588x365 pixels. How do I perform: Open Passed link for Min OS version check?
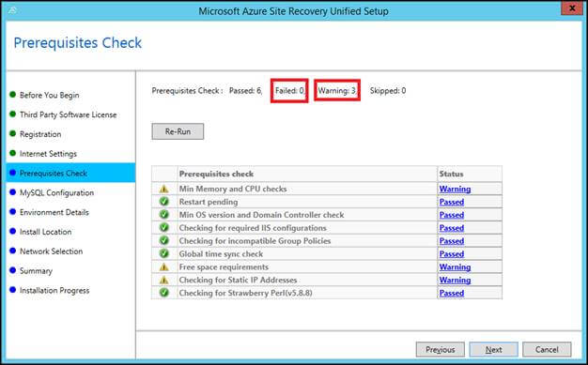tap(452, 215)
